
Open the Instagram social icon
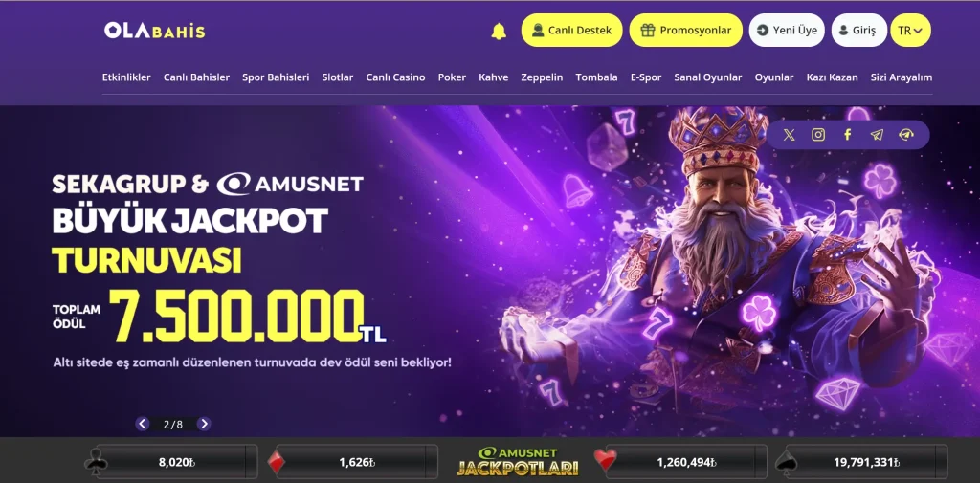[x=818, y=134]
